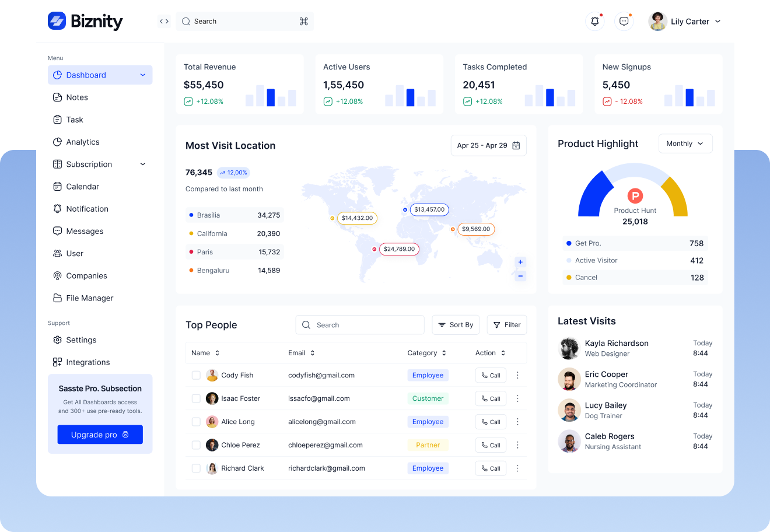Check the box next to Isaac Foster
This screenshot has width=770, height=532.
pyautogui.click(x=196, y=398)
